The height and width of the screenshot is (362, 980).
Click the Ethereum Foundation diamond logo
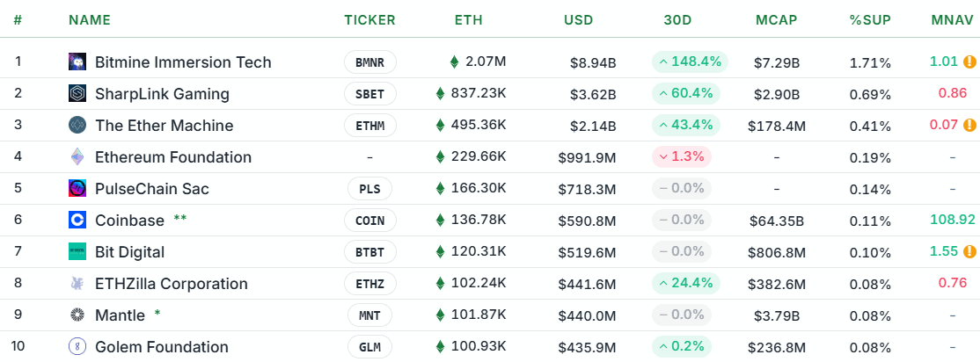(77, 157)
